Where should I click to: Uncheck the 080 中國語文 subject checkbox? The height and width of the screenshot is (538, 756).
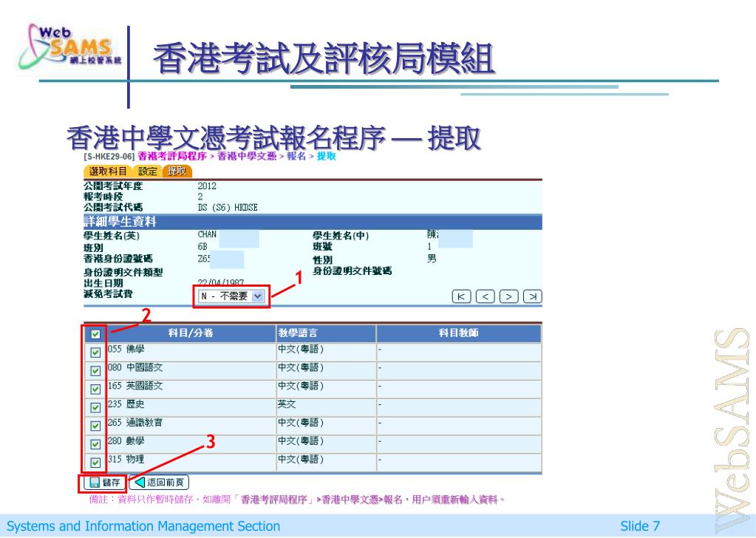click(x=95, y=371)
